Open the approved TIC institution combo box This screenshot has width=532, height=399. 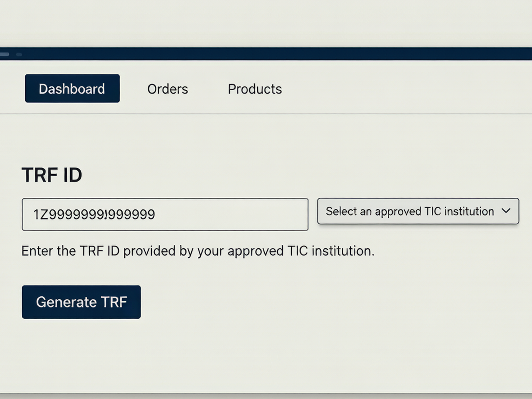(x=418, y=211)
